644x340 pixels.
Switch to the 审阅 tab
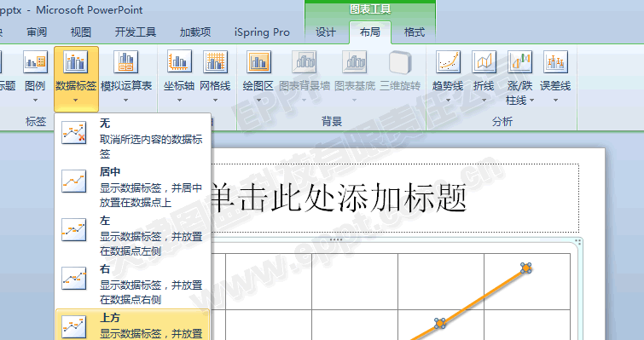37,32
